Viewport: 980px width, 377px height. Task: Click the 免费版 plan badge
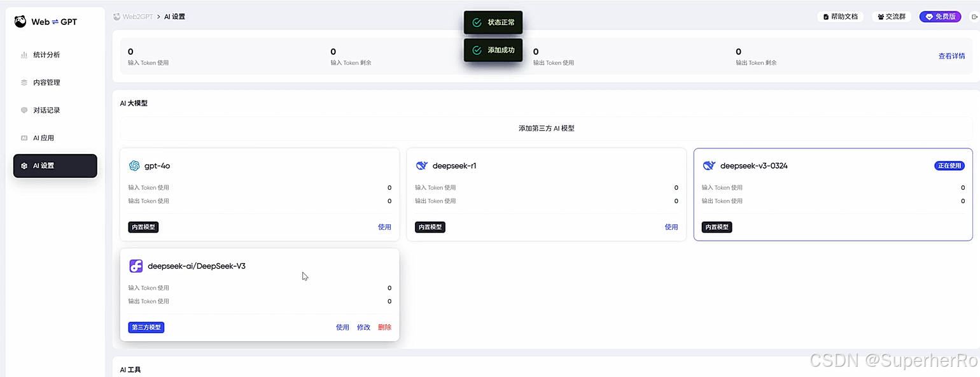pyautogui.click(x=940, y=17)
